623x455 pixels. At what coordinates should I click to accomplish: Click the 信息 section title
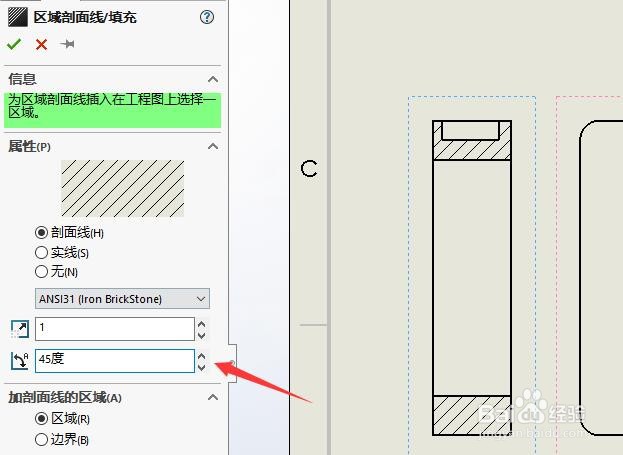click(22, 79)
